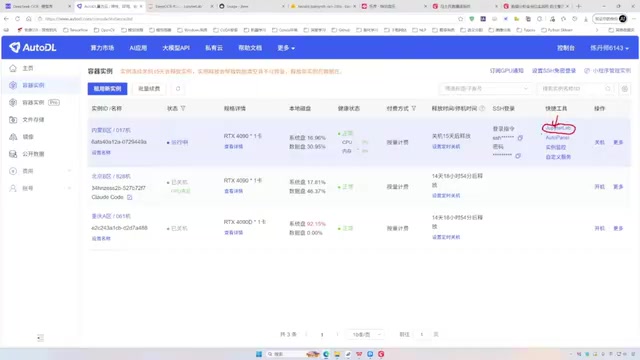
Task: Click 设置名称 under the 017机 instance
Action: [x=101, y=152]
